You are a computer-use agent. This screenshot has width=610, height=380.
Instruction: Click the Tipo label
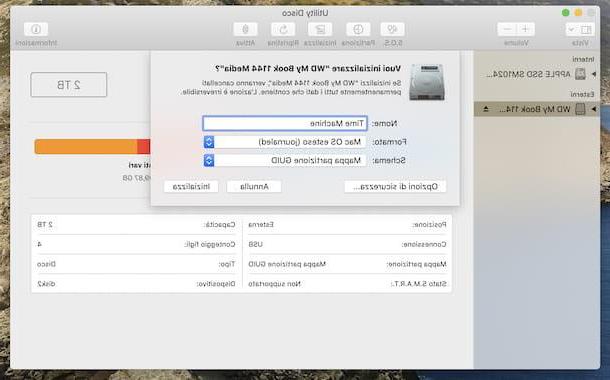[227, 264]
